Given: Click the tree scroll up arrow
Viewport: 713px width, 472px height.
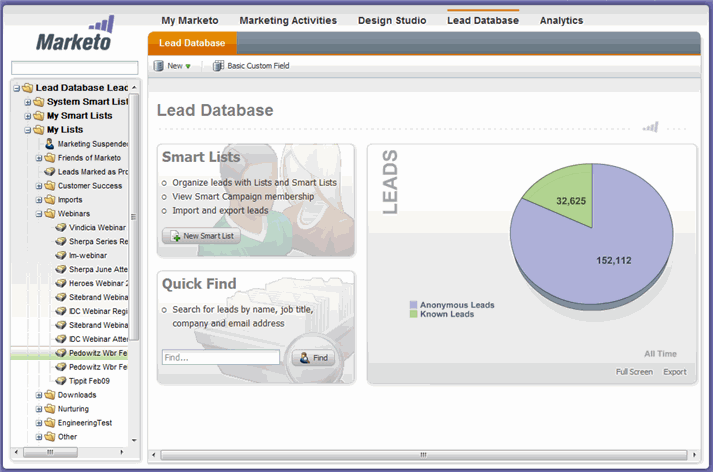Looking at the screenshot, I should (x=134, y=87).
